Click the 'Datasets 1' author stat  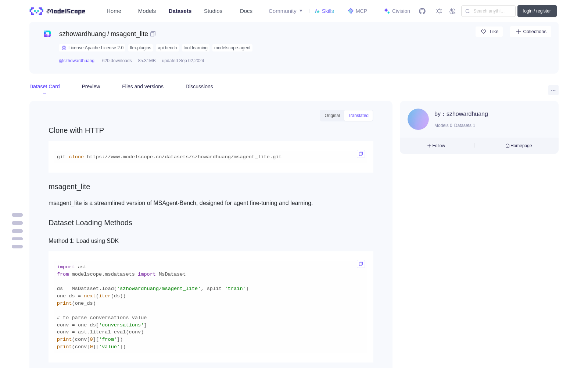pos(465,125)
